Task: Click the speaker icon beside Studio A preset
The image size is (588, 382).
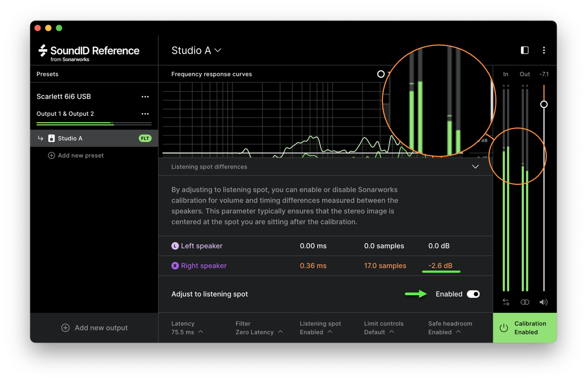Action: pos(51,138)
